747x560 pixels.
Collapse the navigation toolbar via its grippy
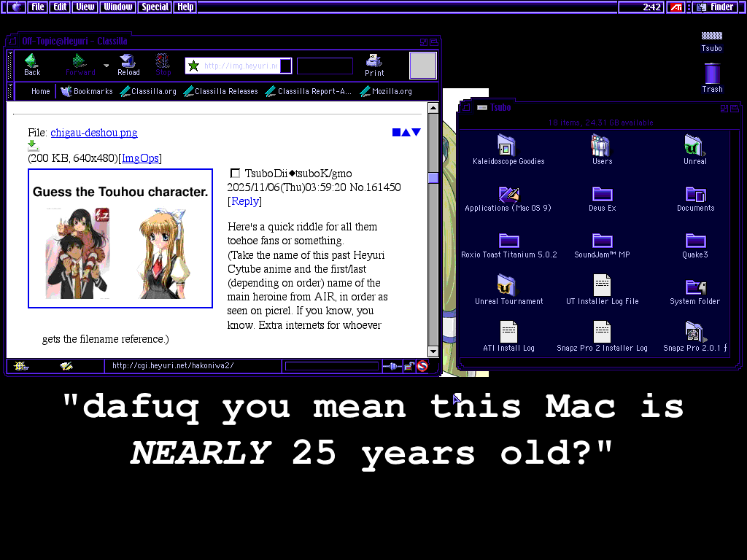(10, 65)
